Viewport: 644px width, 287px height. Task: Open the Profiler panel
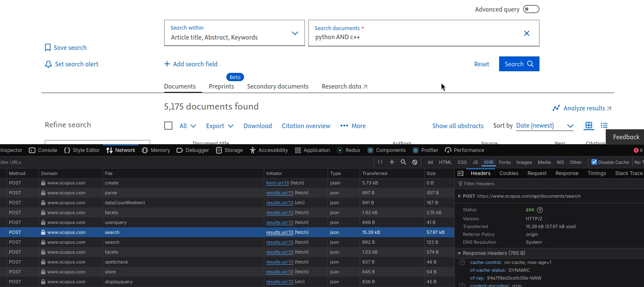425,150
